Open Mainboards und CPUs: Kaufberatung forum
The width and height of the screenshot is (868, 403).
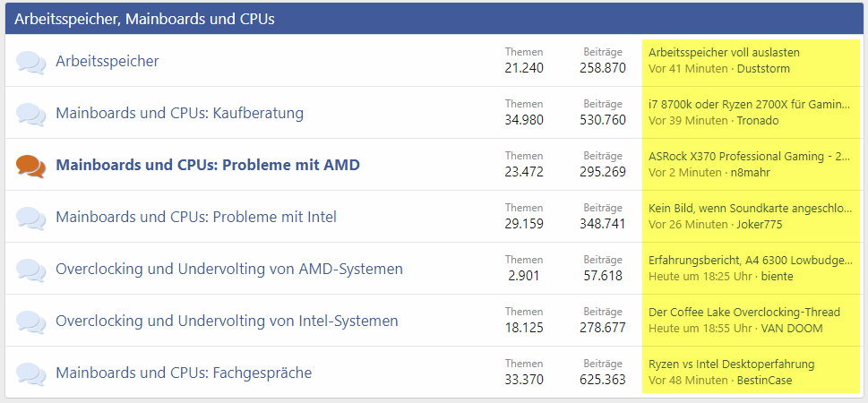pos(179,113)
